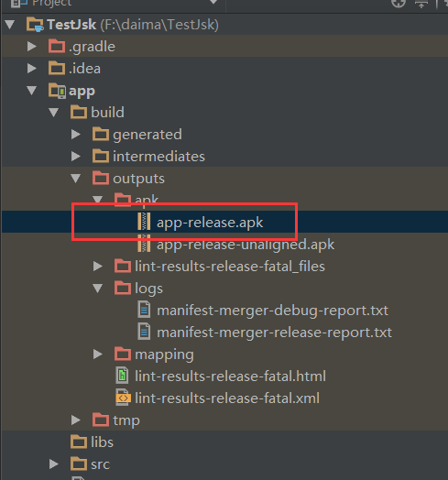Viewport: 448px width, 480px height.
Task: Click the manifest-merger-debug-report.txt file icon
Action: [144, 310]
